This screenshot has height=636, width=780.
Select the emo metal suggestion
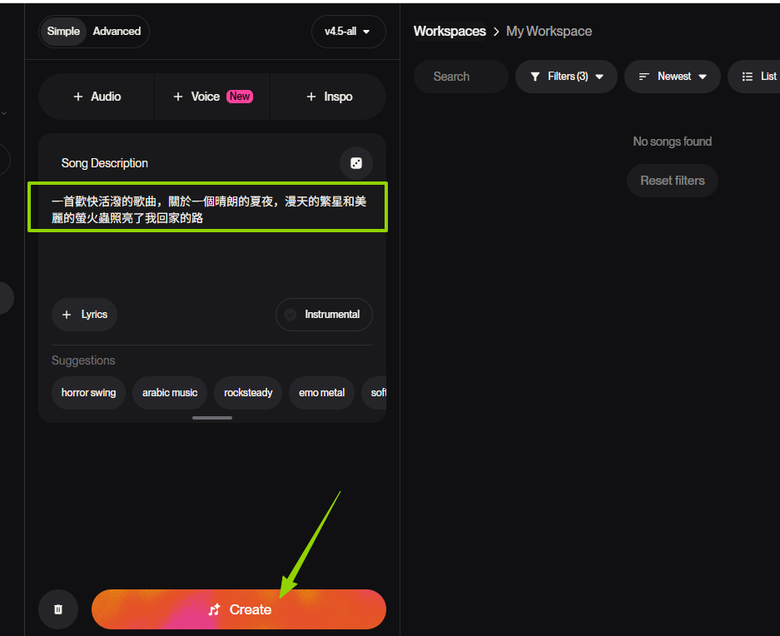pos(321,393)
